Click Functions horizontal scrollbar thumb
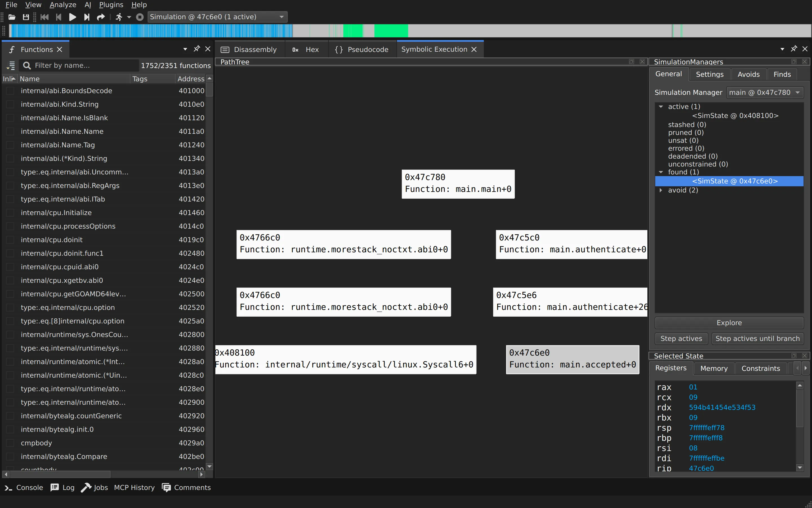This screenshot has height=508, width=812. coord(60,474)
